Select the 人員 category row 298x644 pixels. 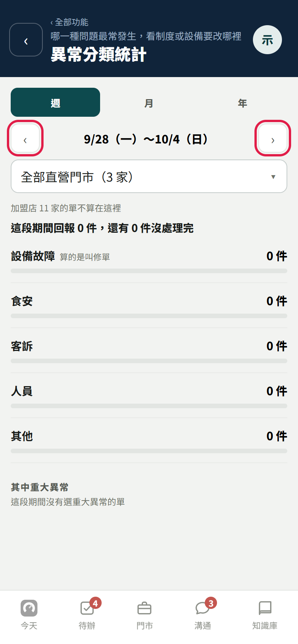pos(149,396)
